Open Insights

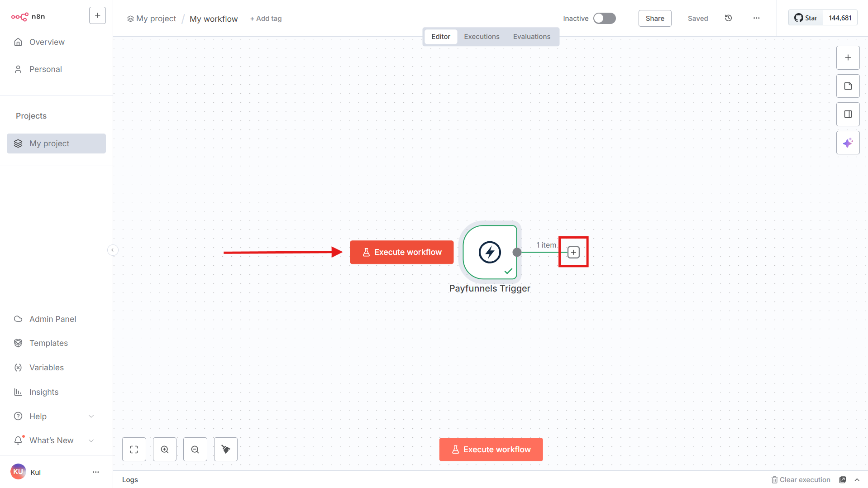click(x=56, y=392)
